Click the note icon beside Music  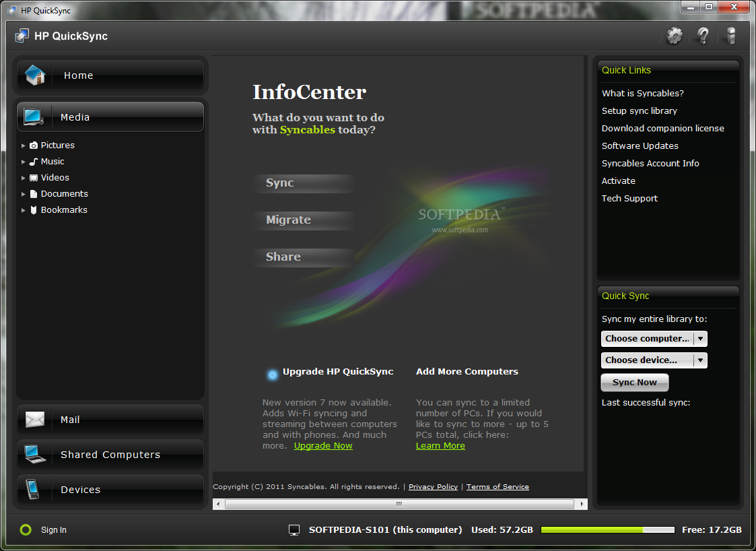pos(33,162)
